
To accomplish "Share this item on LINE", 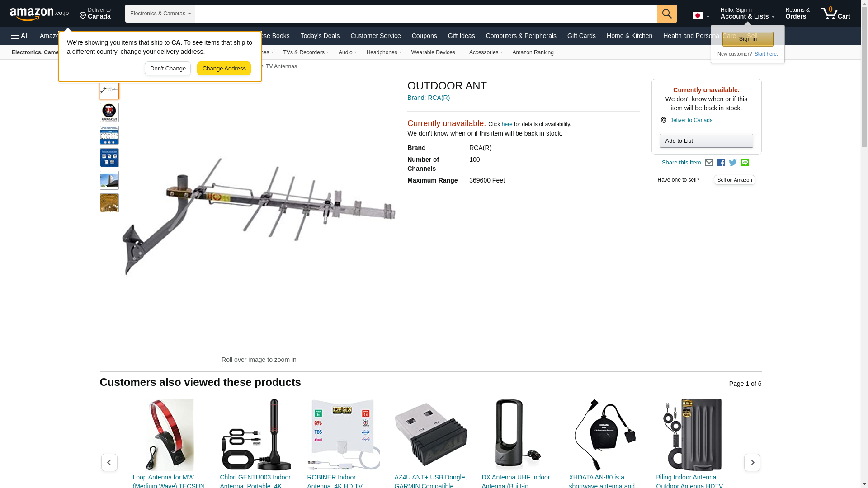I will coord(745,163).
